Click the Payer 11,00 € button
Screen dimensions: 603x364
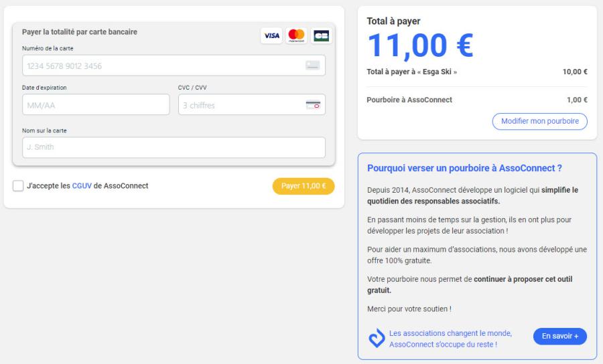(304, 186)
